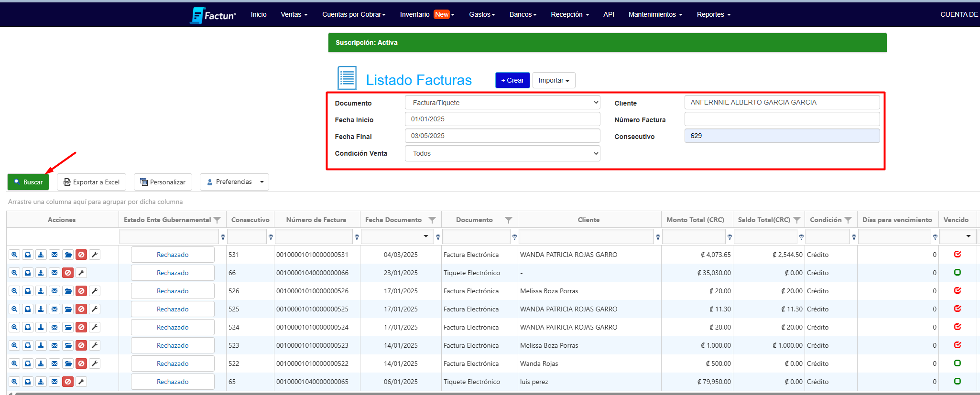
Task: Click the inbox tray icon on invoice 66 row
Action: point(28,273)
